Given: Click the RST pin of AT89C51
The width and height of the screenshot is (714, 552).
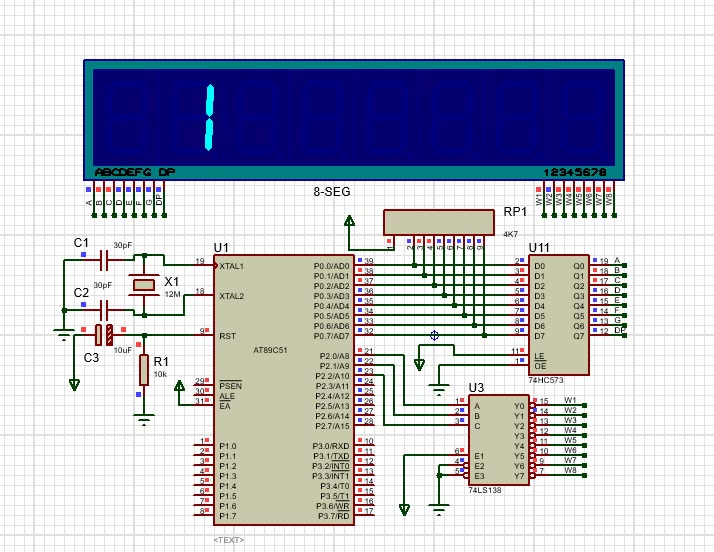Looking at the screenshot, I should [228, 335].
